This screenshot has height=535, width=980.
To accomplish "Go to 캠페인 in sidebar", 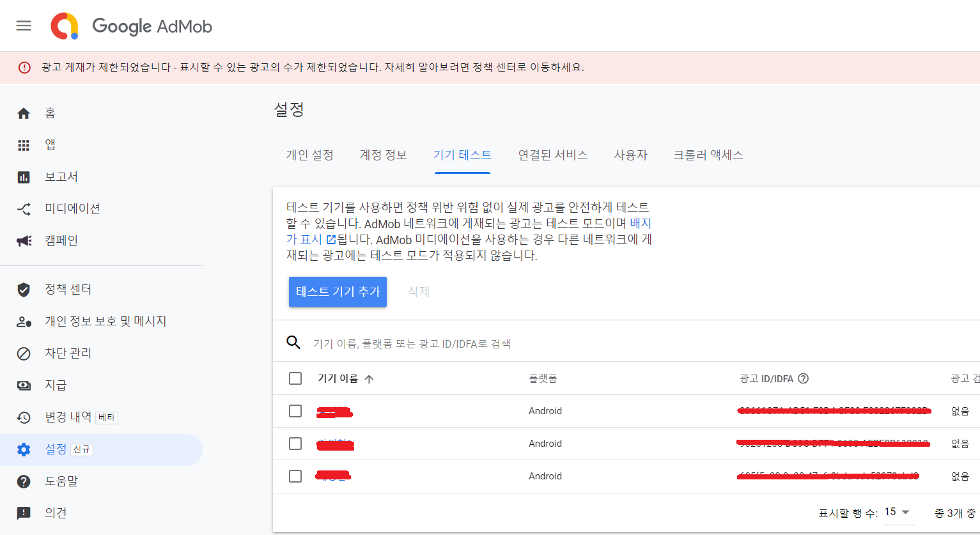I will pyautogui.click(x=61, y=241).
